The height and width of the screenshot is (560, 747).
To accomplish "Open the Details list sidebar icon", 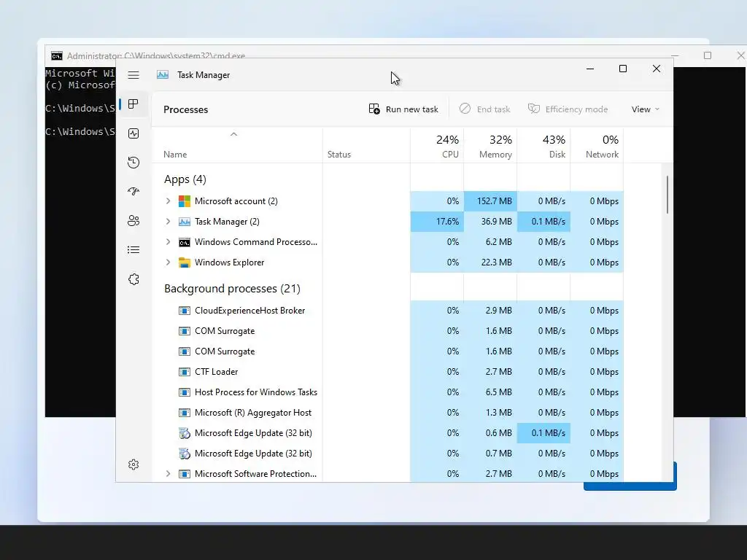I will (x=133, y=250).
